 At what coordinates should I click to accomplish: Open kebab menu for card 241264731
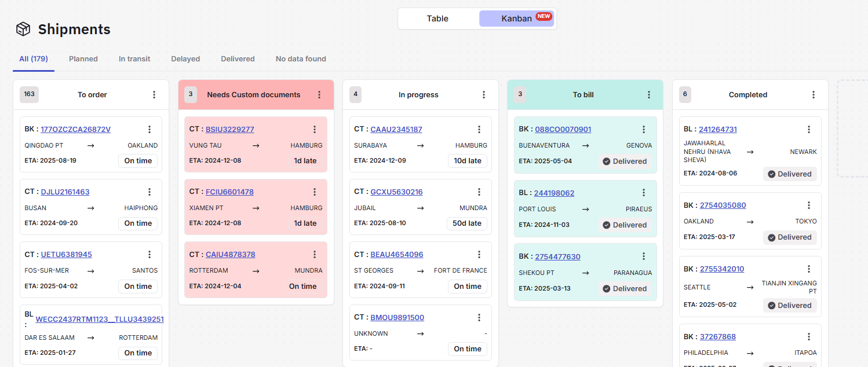(x=809, y=130)
